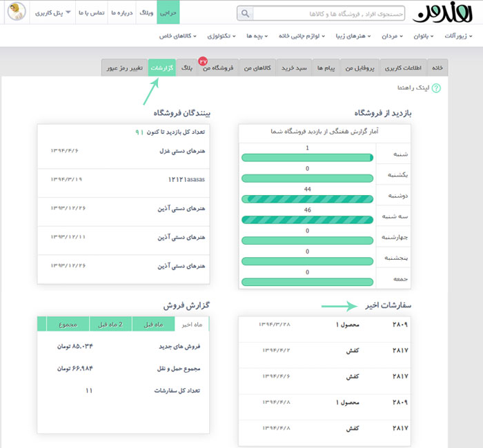Open the پنل کاربری dropdown

[57, 13]
